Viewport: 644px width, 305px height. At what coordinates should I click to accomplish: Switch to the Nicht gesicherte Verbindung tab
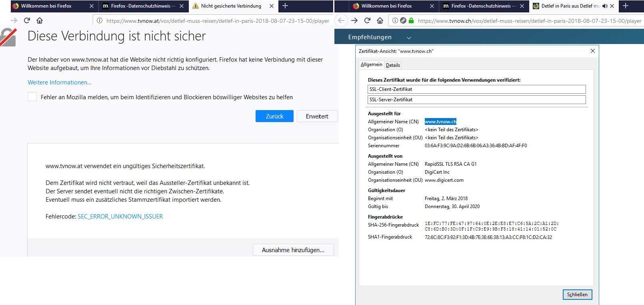231,6
